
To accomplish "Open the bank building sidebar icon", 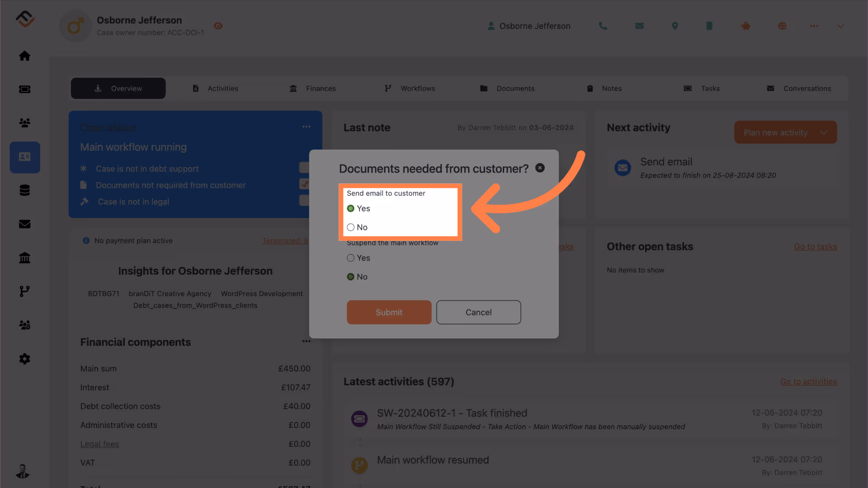I will (x=25, y=258).
